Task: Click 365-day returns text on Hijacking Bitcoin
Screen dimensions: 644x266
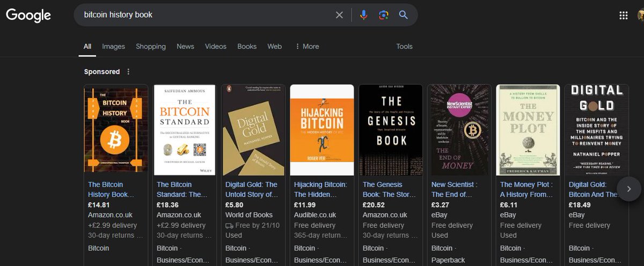Action: click(x=320, y=235)
